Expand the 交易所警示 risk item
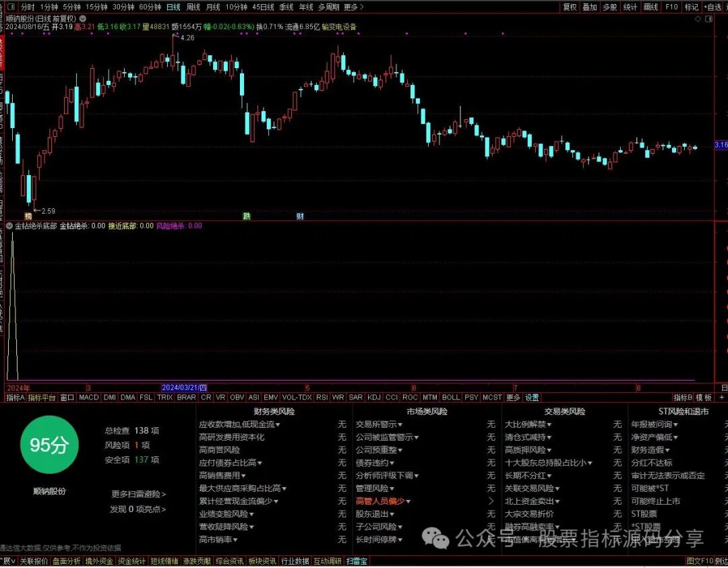 (380, 424)
